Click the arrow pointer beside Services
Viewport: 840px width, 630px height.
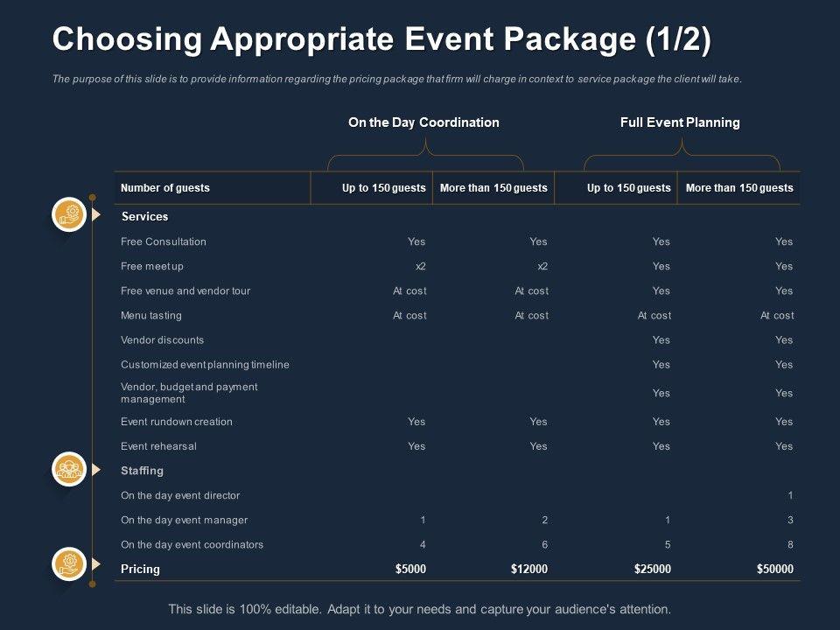pyautogui.click(x=96, y=214)
